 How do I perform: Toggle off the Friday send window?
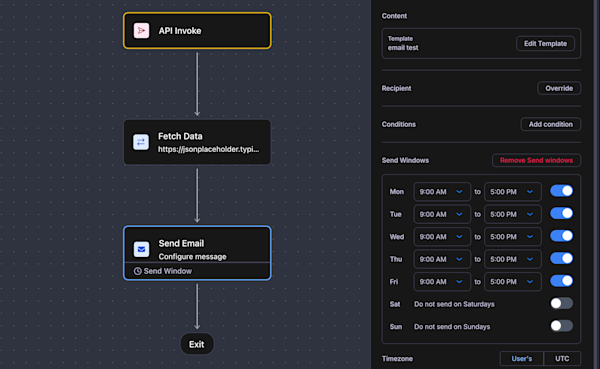561,281
